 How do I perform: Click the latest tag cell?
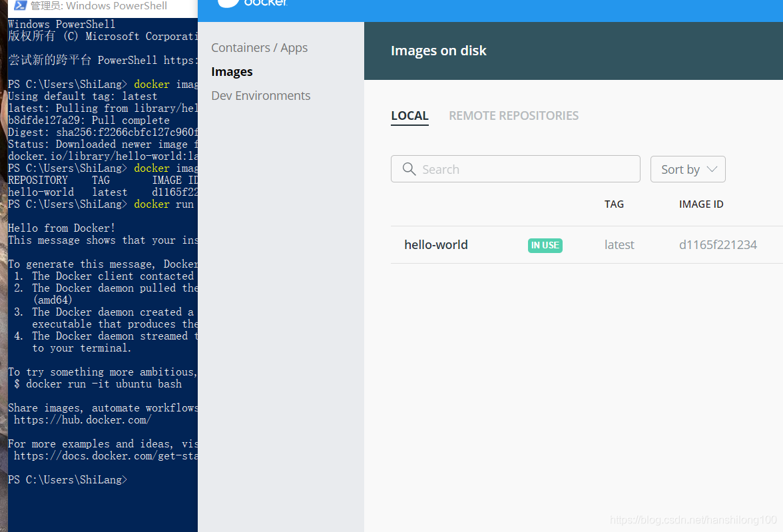(x=619, y=245)
